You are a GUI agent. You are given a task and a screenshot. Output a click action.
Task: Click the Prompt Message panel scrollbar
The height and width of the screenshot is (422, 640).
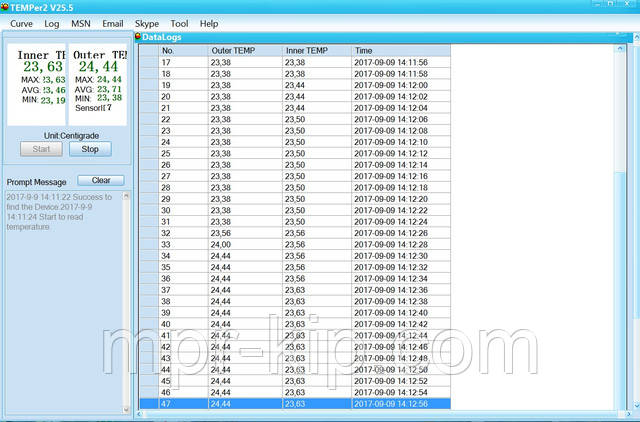pos(126,300)
